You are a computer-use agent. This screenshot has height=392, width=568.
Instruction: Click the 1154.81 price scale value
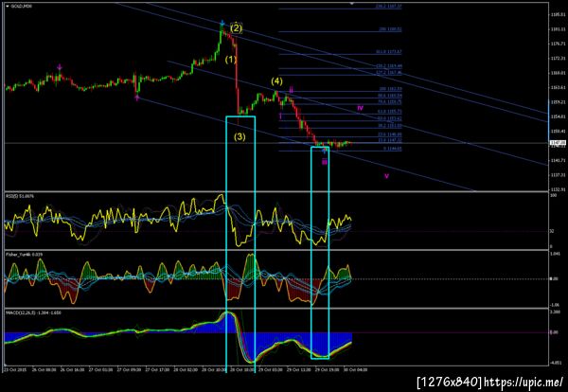(558, 116)
